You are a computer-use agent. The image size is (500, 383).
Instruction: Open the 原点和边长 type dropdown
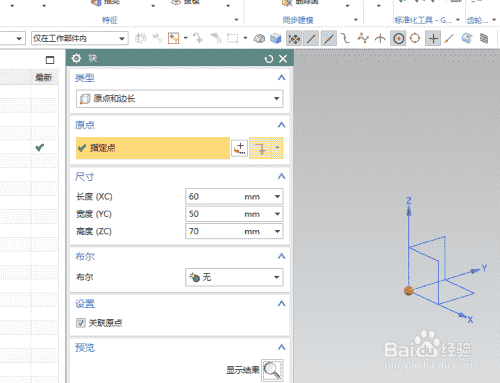pos(180,99)
